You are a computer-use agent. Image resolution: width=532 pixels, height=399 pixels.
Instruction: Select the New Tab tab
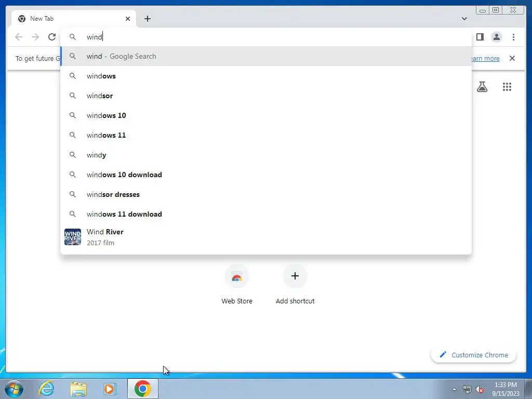(74, 19)
